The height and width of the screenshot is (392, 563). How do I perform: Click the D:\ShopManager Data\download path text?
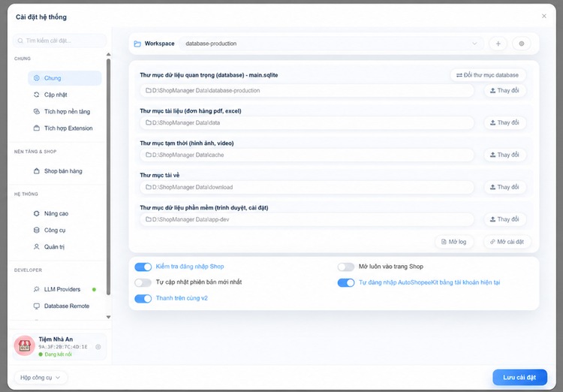(192, 187)
